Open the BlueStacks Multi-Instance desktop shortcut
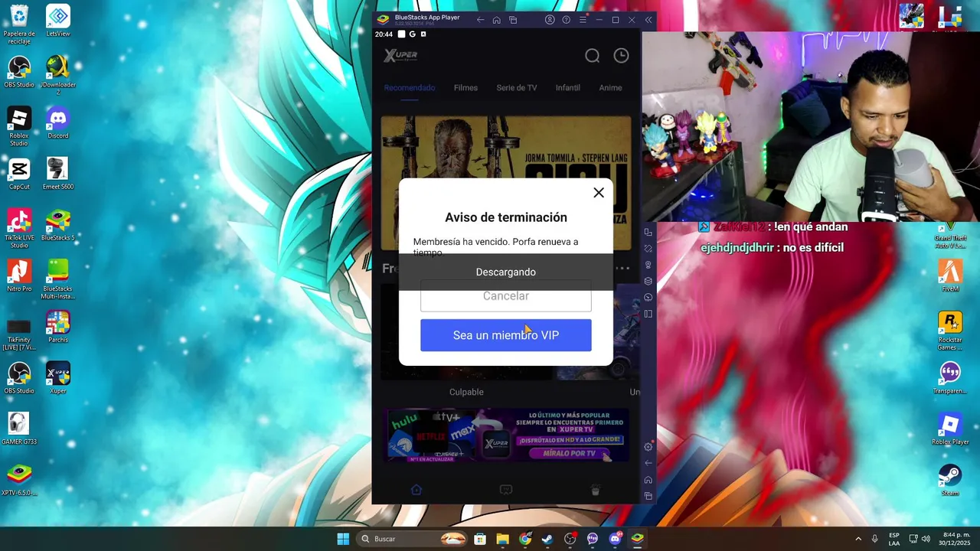 point(58,279)
